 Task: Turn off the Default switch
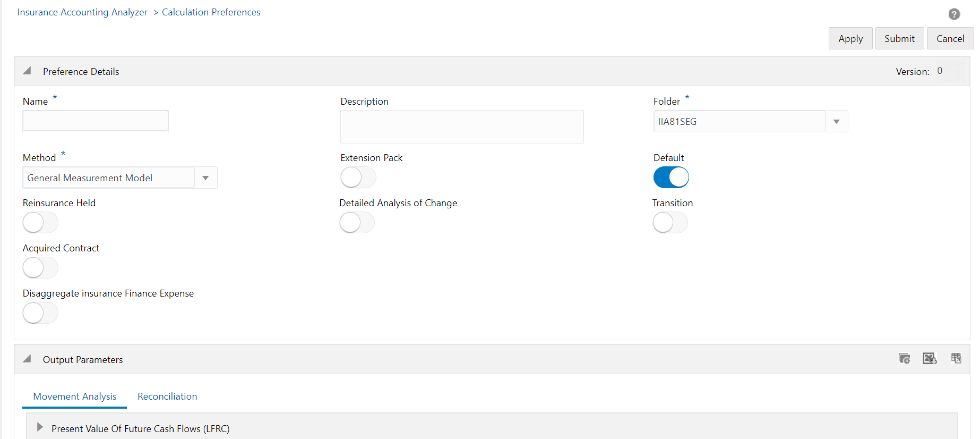click(x=671, y=178)
